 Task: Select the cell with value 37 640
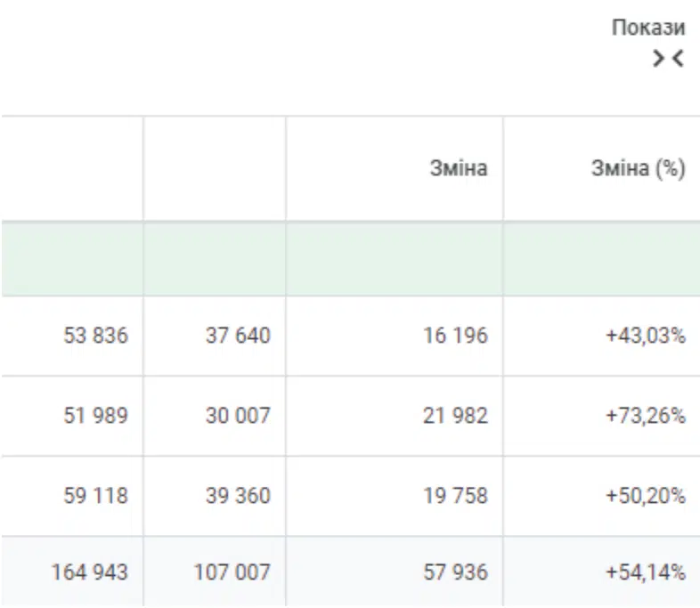point(238,336)
